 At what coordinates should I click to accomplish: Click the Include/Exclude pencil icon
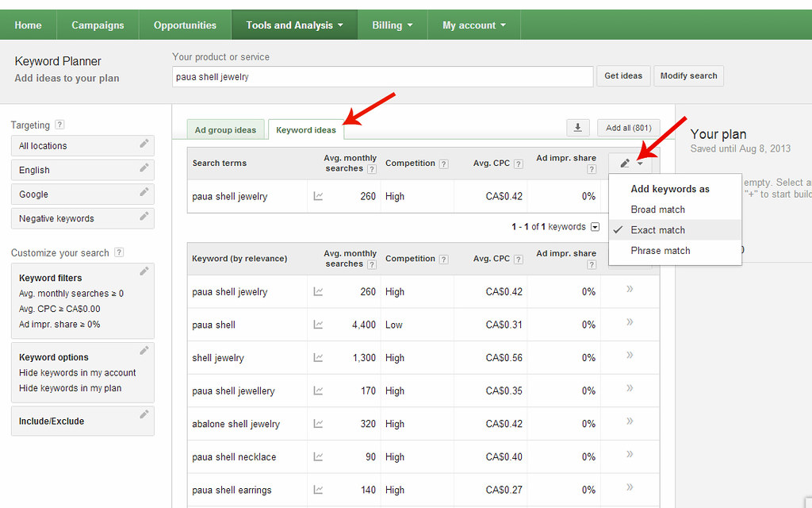[144, 414]
